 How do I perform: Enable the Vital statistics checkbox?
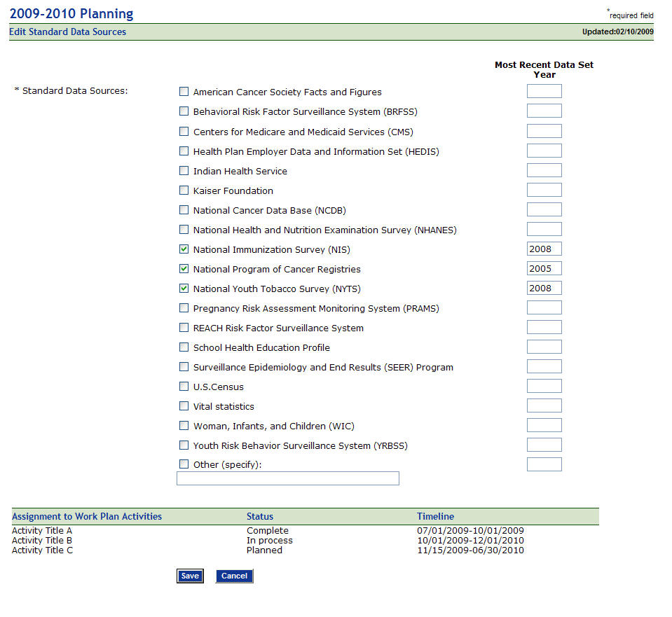(184, 405)
